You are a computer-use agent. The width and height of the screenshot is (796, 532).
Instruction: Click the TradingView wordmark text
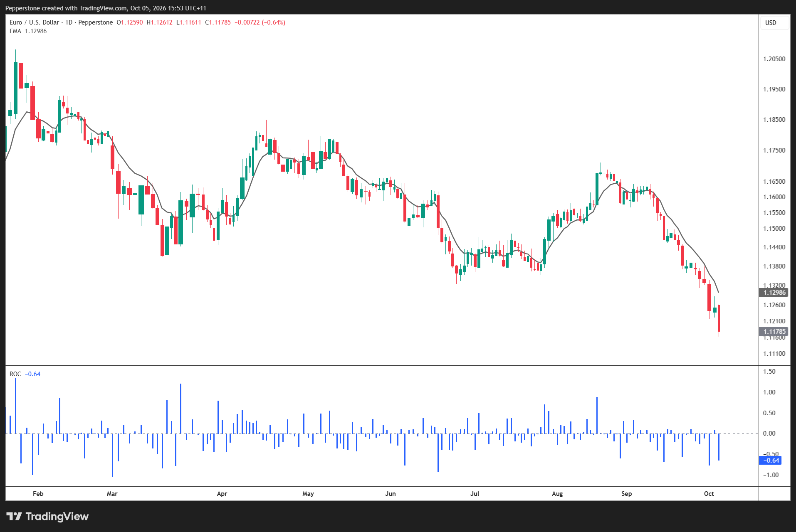(57, 516)
